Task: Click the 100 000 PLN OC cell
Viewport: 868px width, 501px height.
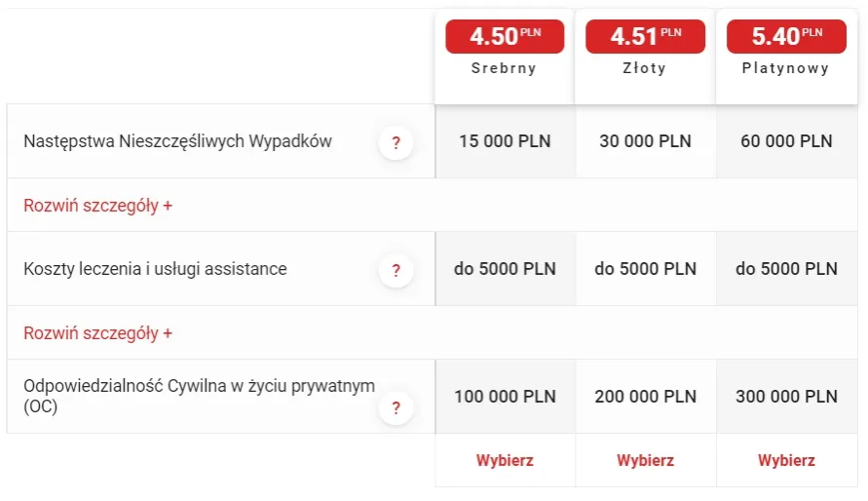Action: [x=505, y=397]
